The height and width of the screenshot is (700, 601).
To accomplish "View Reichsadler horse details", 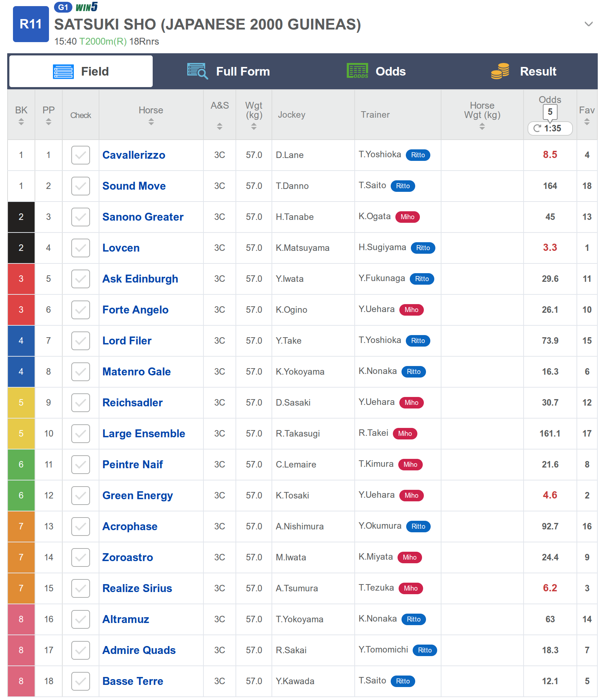I will tap(133, 403).
